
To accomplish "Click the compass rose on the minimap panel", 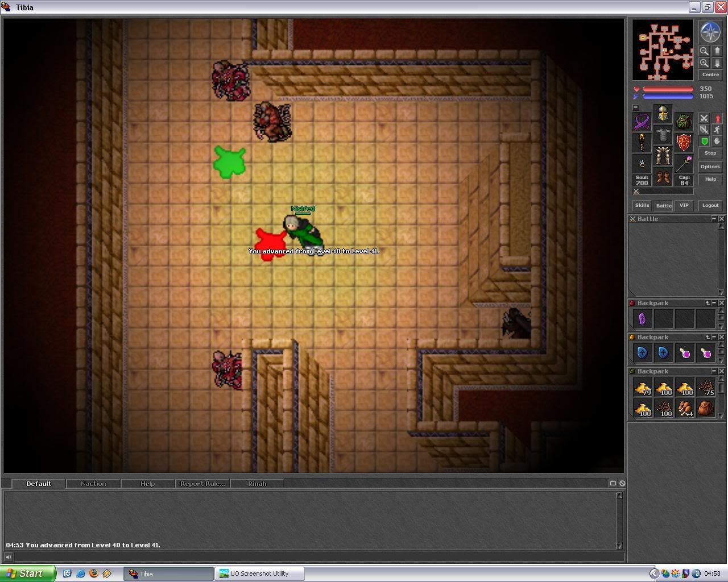I will click(710, 32).
